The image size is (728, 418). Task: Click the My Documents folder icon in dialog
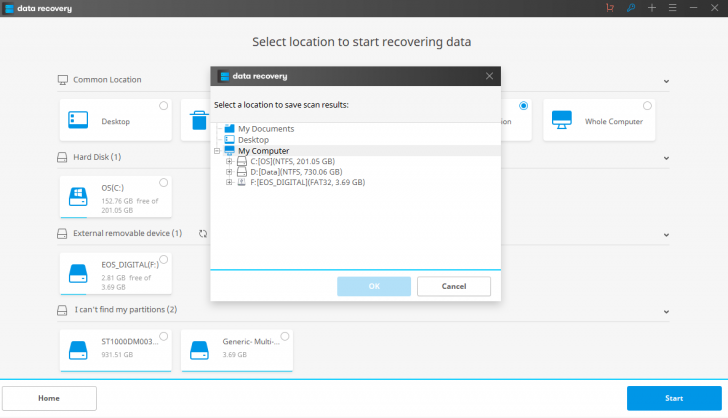coord(229,129)
